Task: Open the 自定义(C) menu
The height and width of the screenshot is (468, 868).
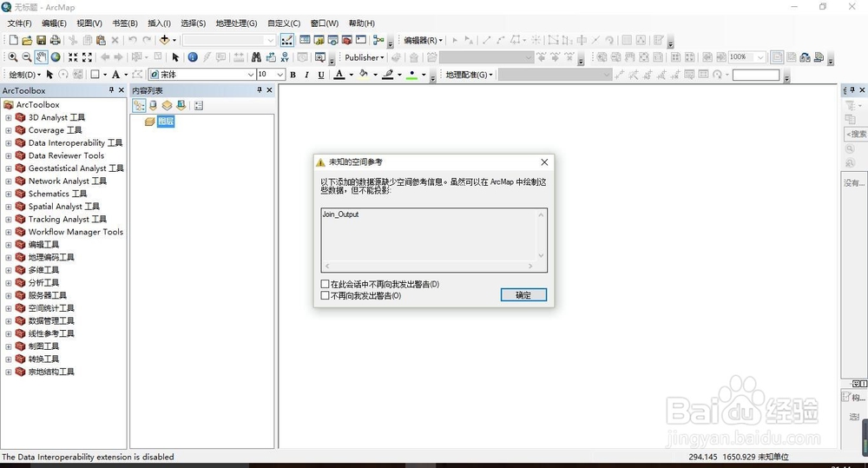Action: 284,23
